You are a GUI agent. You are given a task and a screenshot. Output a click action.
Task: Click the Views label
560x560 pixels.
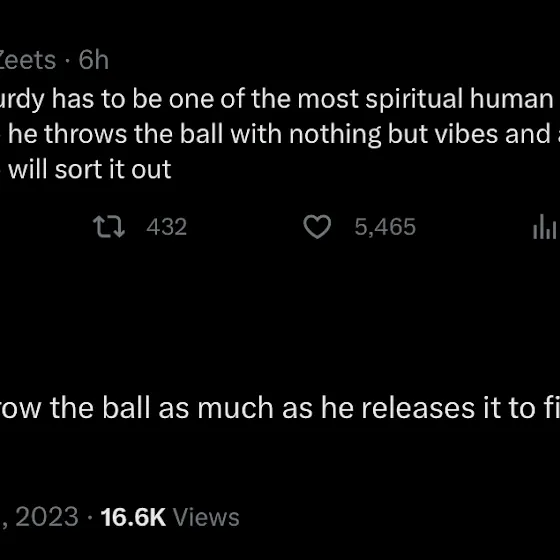tap(206, 517)
